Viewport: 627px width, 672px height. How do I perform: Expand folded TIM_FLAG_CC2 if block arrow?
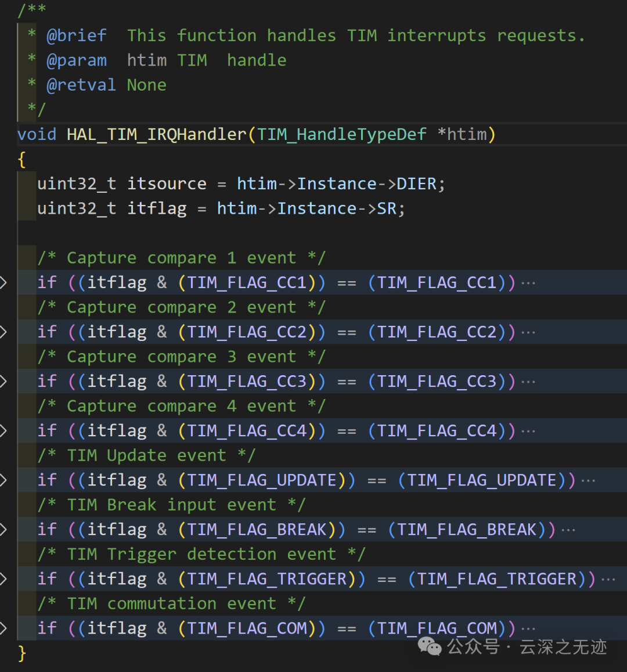pyautogui.click(x=3, y=332)
